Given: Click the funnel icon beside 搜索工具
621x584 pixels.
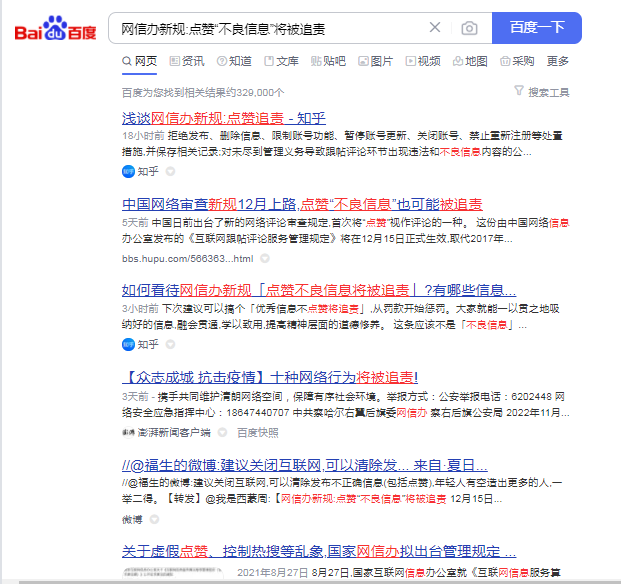Looking at the screenshot, I should tap(519, 91).
